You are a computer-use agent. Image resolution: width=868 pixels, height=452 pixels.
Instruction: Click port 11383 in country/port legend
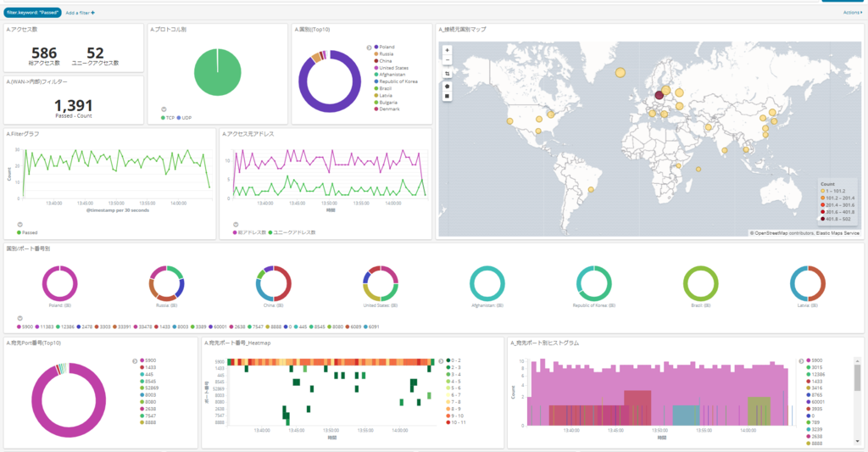45,326
